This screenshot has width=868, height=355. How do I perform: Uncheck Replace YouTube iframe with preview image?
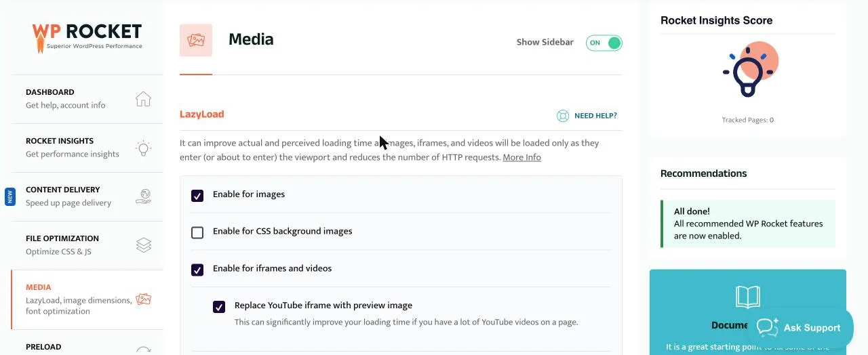(219, 307)
